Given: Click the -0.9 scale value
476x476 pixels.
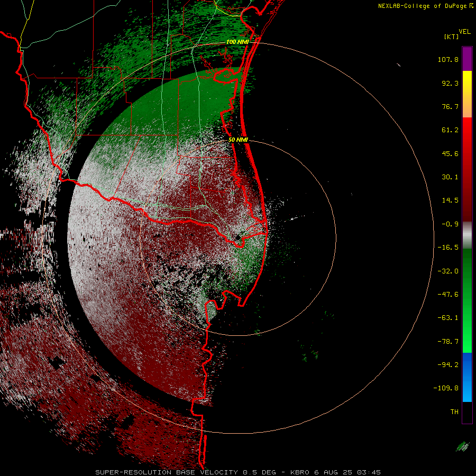Looking at the screenshot, I should pos(450,224).
